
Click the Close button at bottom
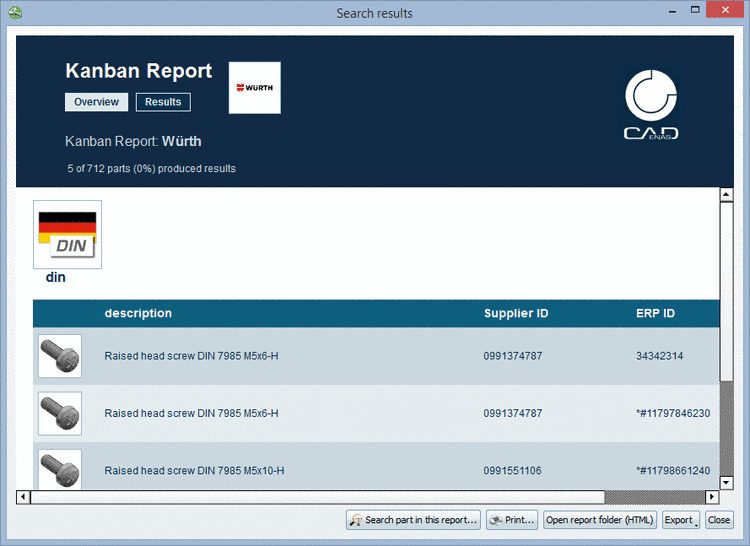[x=718, y=520]
